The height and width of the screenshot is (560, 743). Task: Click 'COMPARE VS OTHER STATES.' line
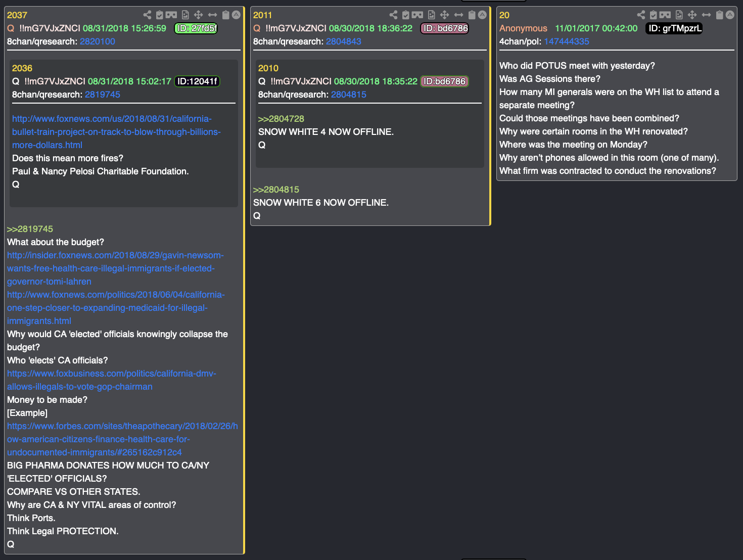74,492
